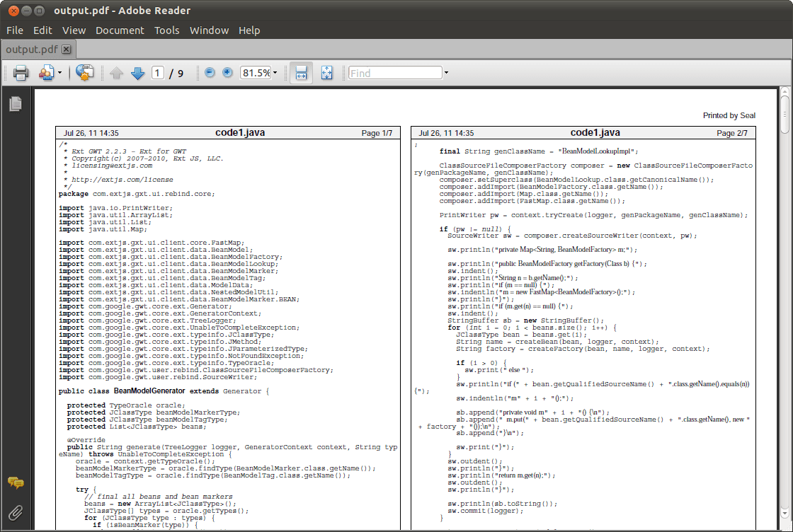Viewport: 793px width, 532px height.
Task: Open the Pages panel in the sidebar
Action: [15, 104]
